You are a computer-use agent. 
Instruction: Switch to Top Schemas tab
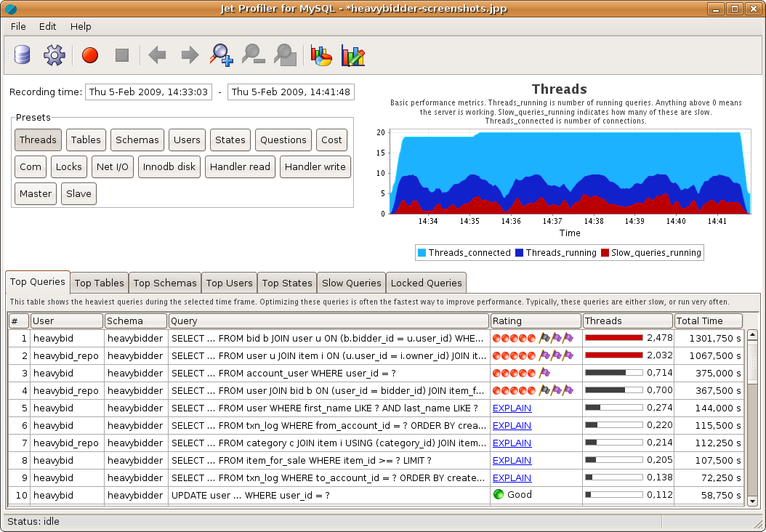point(165,283)
